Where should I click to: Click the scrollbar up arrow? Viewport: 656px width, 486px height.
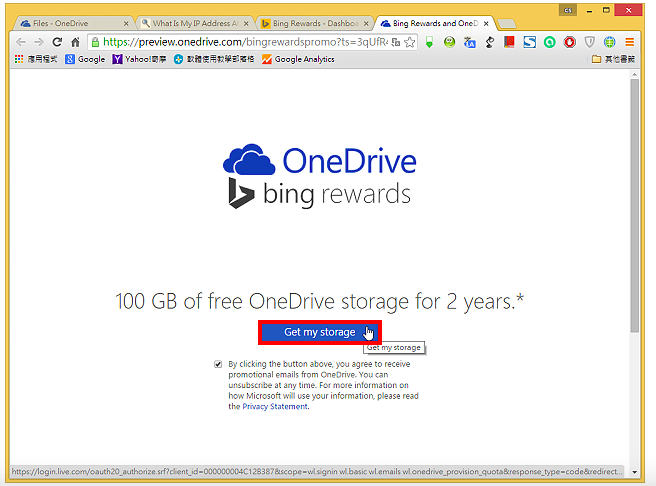tap(635, 74)
